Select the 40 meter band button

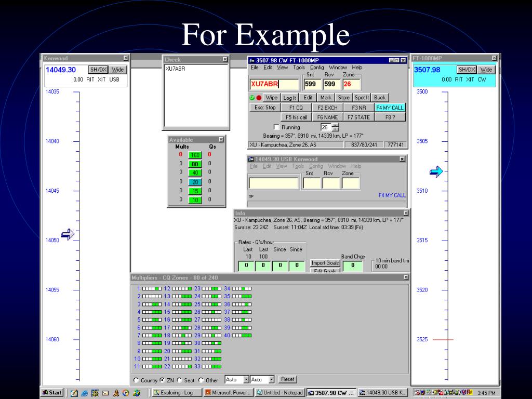195,172
